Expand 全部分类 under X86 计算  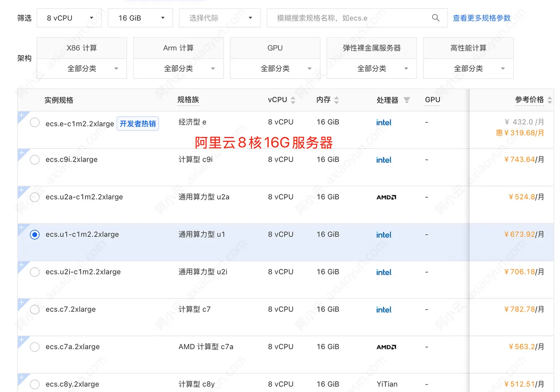pyautogui.click(x=82, y=68)
